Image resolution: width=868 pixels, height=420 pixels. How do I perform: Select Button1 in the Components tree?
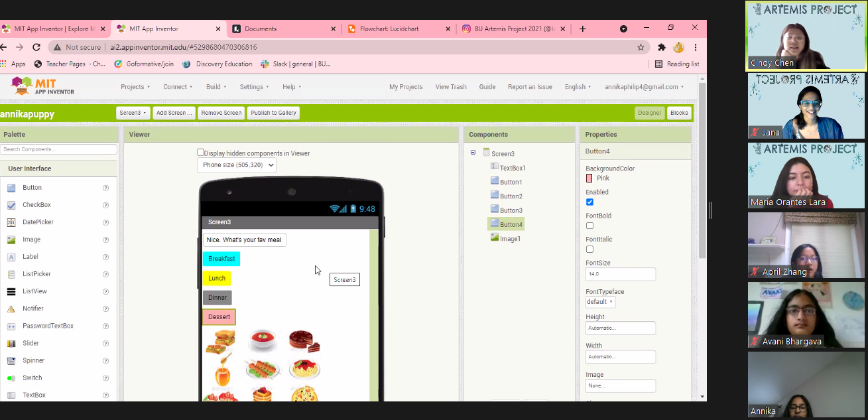pos(511,182)
